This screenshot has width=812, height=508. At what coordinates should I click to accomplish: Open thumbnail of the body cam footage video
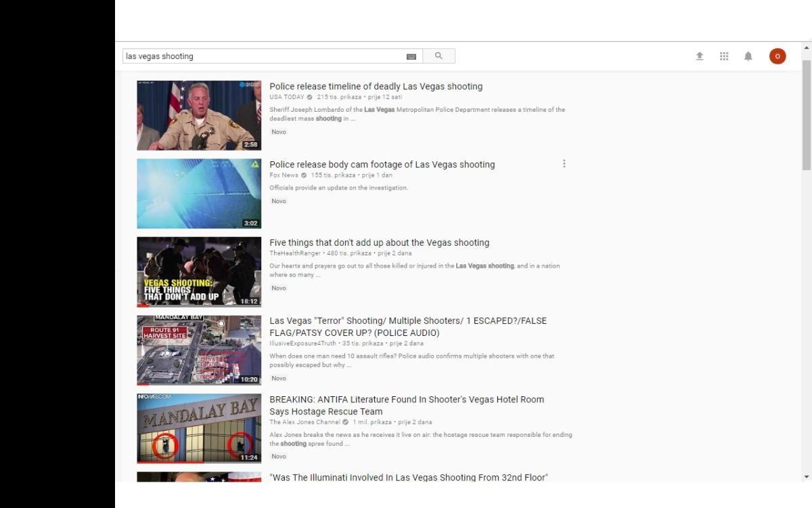(199, 194)
